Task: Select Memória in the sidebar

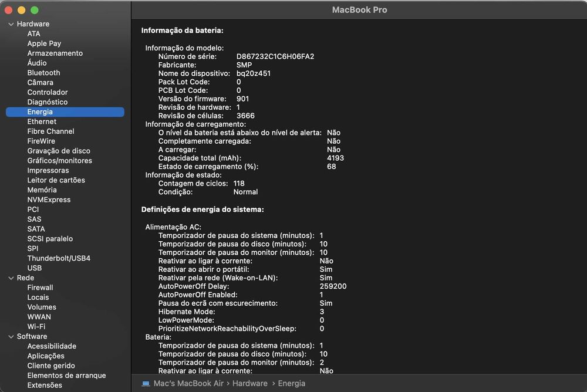Action: pos(42,190)
